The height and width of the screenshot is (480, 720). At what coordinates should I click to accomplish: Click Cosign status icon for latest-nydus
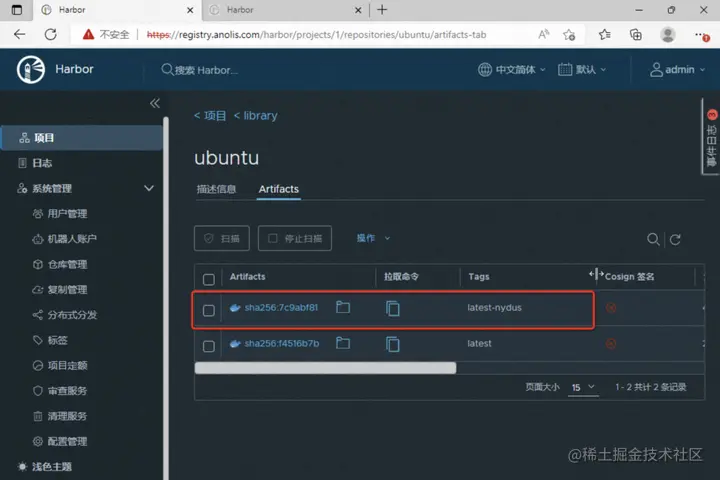pos(611,308)
